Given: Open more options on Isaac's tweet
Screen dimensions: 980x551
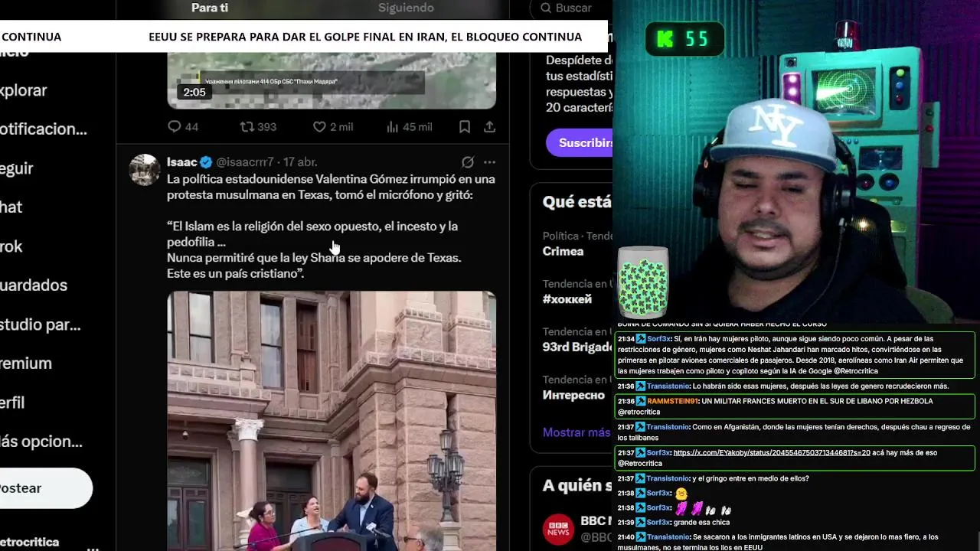Looking at the screenshot, I should point(489,162).
